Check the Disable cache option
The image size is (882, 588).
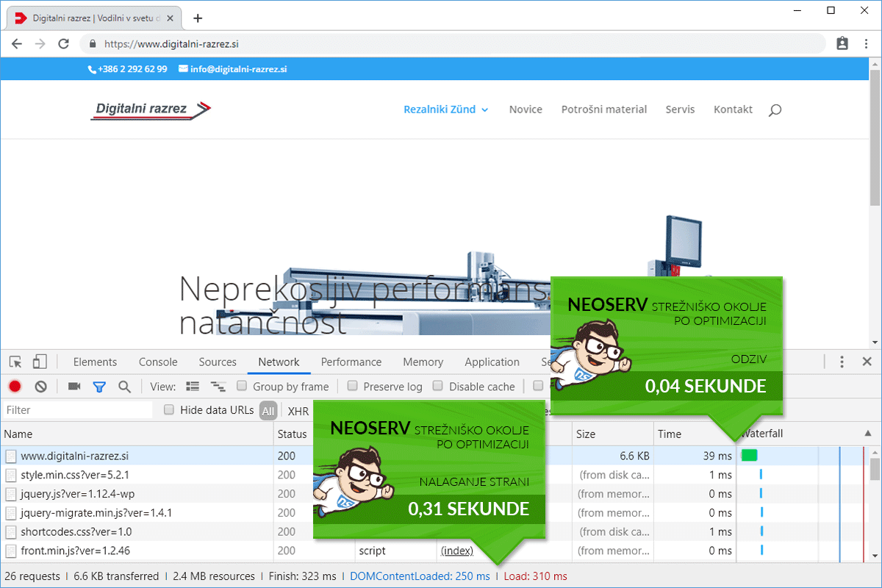click(x=438, y=386)
